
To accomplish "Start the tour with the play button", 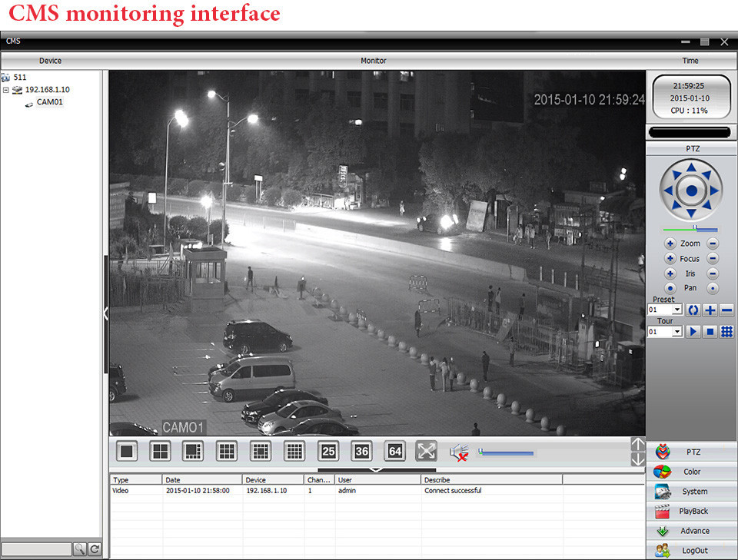I will tap(693, 332).
